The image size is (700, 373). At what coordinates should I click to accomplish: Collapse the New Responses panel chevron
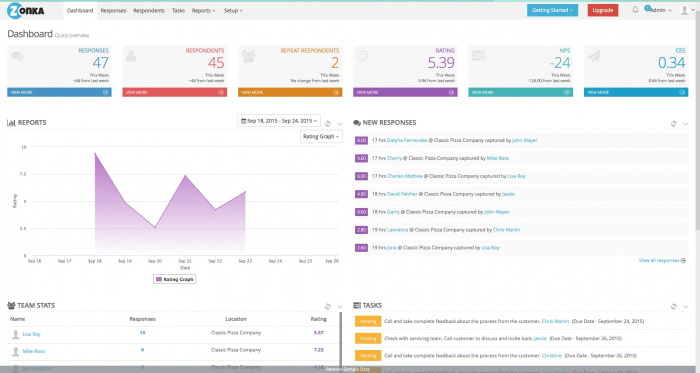pyautogui.click(x=685, y=124)
